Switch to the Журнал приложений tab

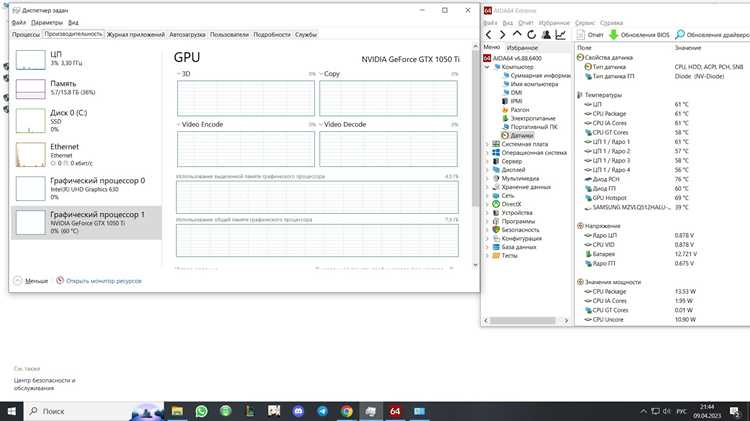[x=135, y=34]
